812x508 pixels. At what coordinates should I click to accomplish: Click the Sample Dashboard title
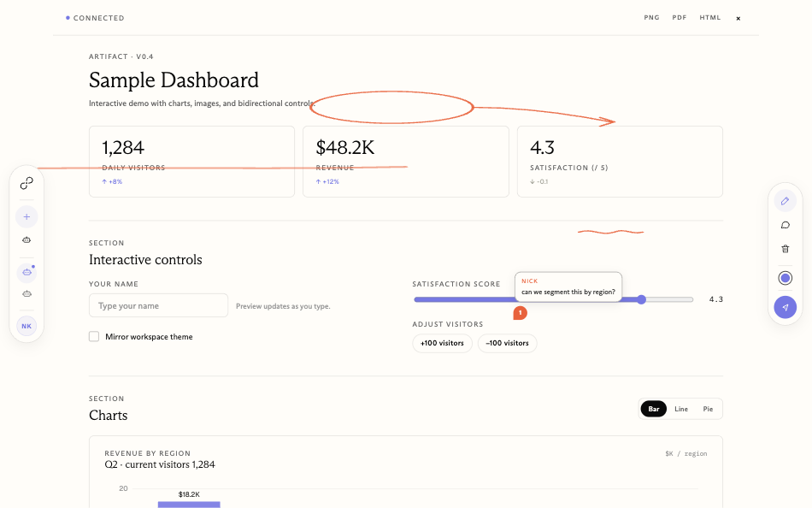[x=174, y=80]
